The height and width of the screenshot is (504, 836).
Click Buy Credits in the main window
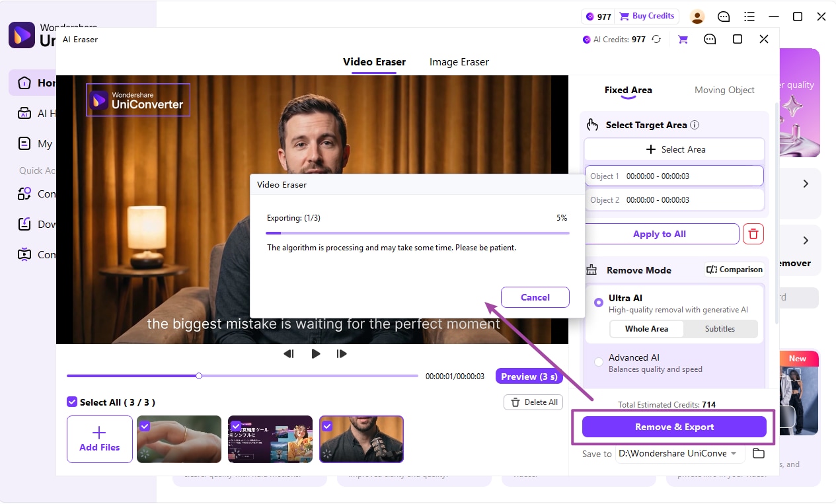647,16
